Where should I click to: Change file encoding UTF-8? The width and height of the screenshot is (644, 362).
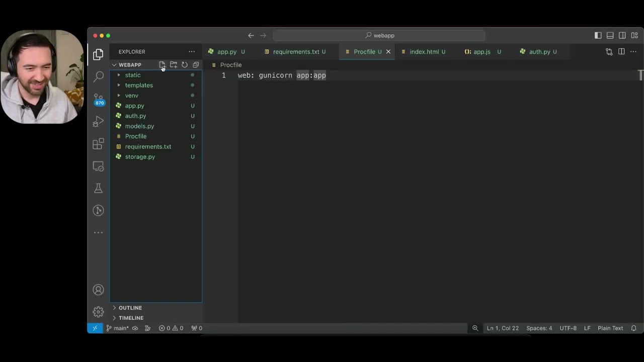tap(568, 328)
